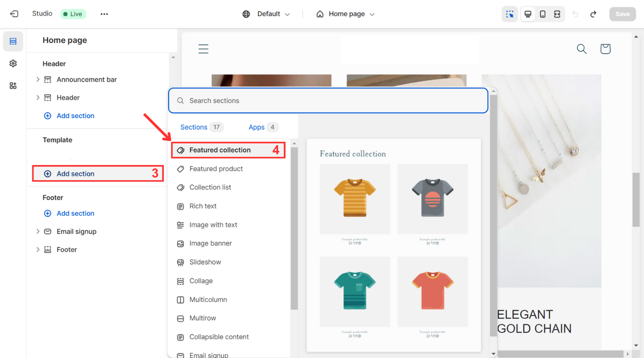
Task: Switch to desktop preview view
Action: pyautogui.click(x=528, y=14)
